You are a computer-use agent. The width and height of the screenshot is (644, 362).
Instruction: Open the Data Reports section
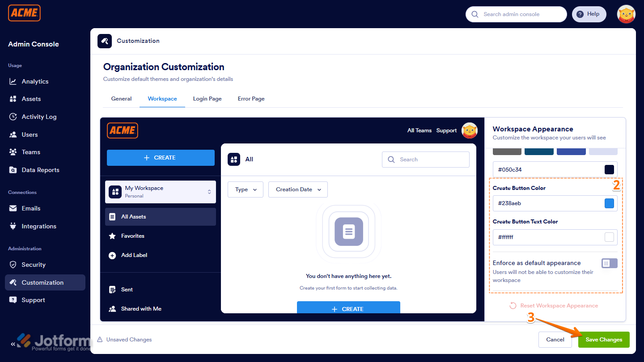coord(40,170)
